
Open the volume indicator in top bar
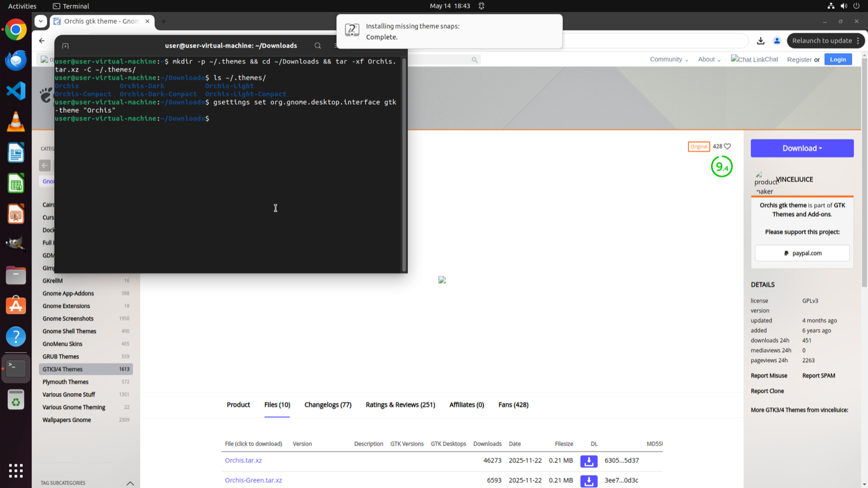pos(844,6)
